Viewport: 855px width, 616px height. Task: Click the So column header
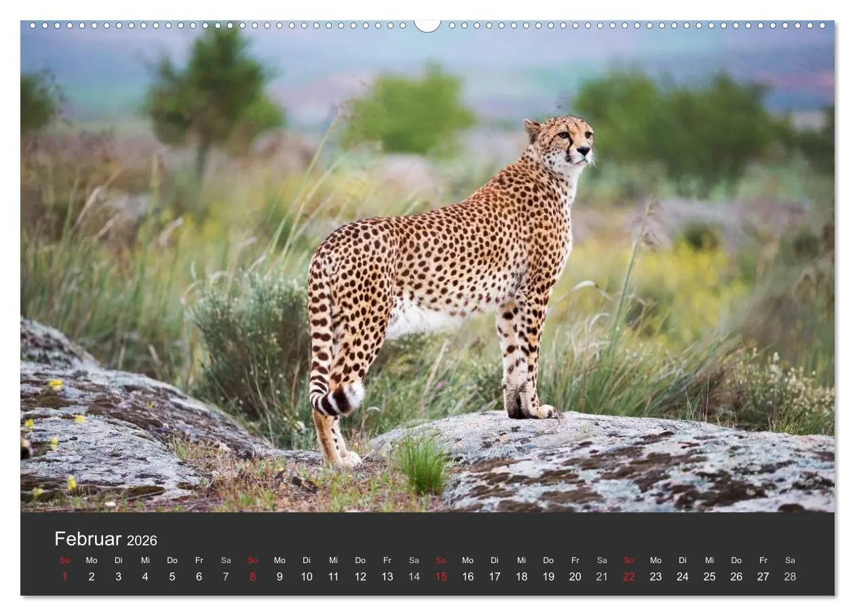point(64,560)
